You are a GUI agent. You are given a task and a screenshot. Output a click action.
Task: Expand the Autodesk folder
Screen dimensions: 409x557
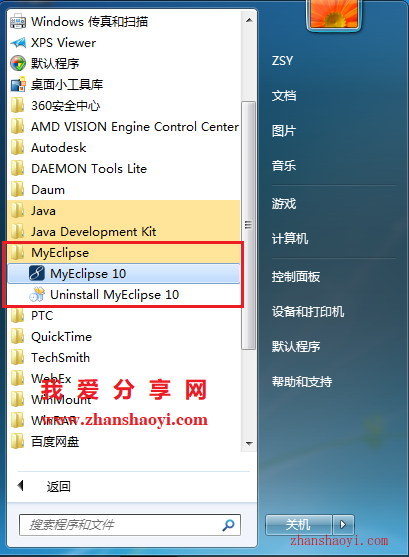click(123, 148)
